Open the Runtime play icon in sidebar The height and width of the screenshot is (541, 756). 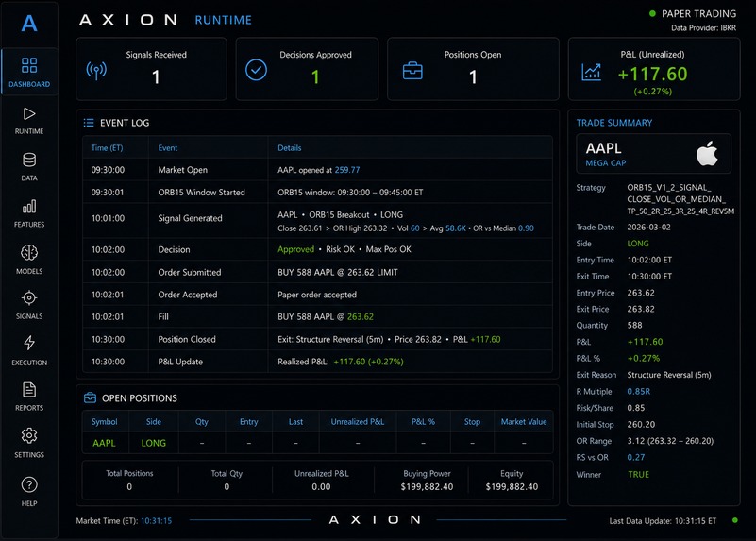(x=29, y=114)
